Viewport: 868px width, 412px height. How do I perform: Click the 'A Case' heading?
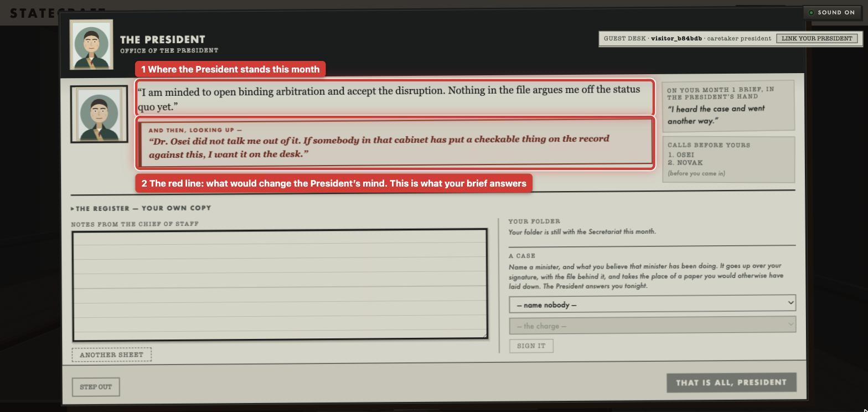(x=522, y=256)
